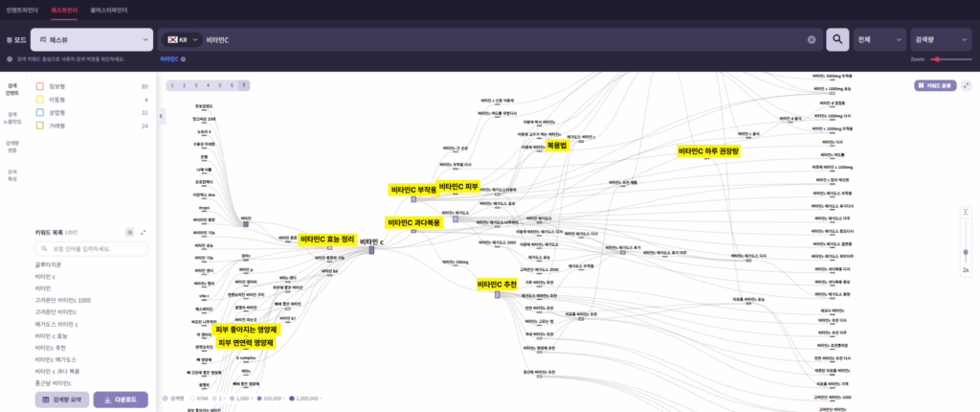The height and width of the screenshot is (412, 980).
Task: Click the 다운로드 button
Action: point(121,399)
